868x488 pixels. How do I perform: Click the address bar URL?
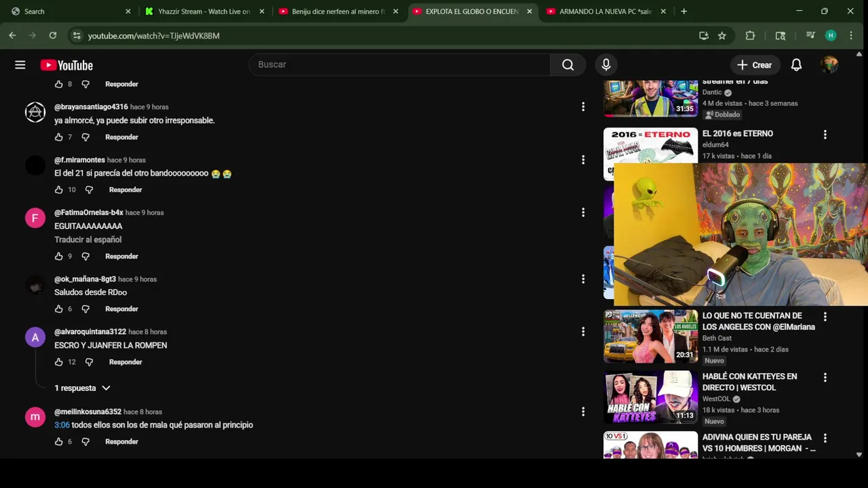154,35
